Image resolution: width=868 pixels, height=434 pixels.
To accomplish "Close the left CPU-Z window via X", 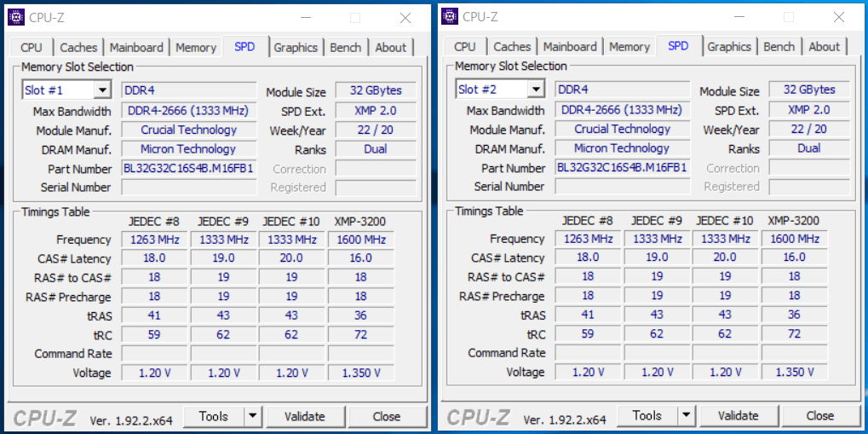I will click(x=405, y=18).
